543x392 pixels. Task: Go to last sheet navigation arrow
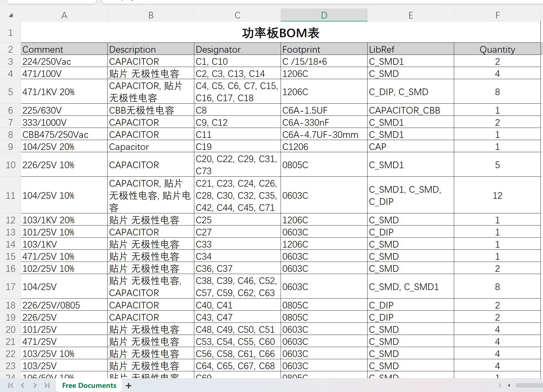47,385
